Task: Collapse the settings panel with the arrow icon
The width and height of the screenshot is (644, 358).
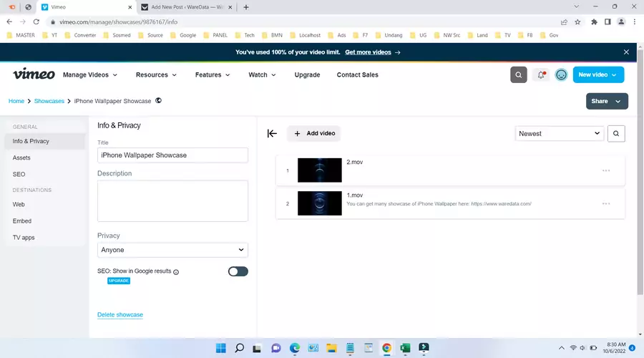Action: 272,133
